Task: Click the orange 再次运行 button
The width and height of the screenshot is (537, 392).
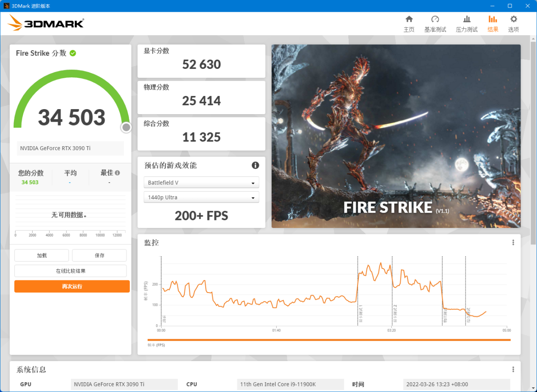Action: 72,286
